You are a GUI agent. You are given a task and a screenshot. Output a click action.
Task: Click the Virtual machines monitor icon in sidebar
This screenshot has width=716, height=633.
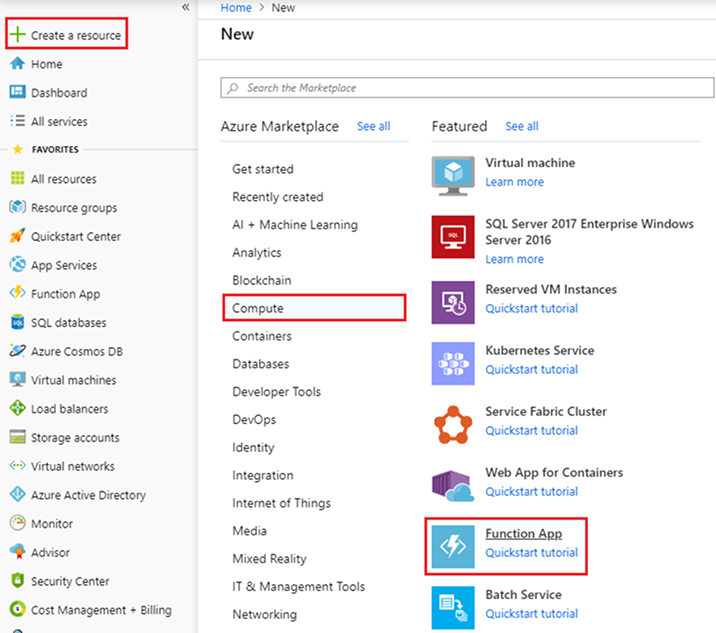[x=17, y=380]
